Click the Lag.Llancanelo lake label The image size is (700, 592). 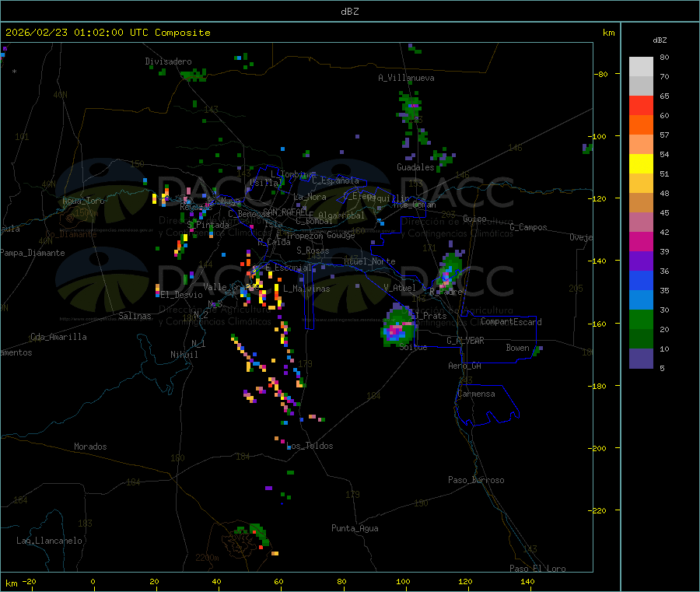[x=50, y=541]
